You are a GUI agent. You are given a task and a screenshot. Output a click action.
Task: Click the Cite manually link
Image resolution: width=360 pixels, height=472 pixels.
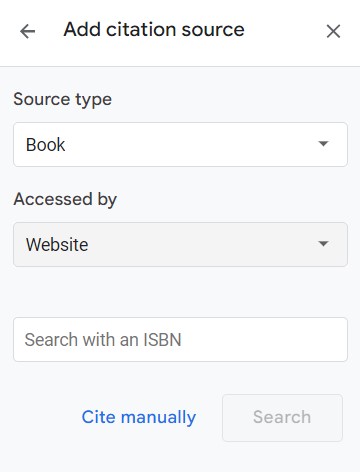[x=139, y=417]
